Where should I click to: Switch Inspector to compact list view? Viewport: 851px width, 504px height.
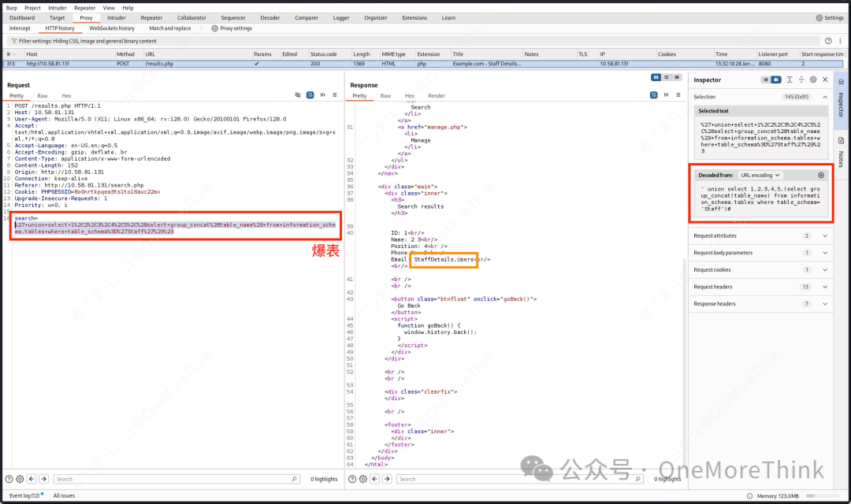(x=765, y=80)
